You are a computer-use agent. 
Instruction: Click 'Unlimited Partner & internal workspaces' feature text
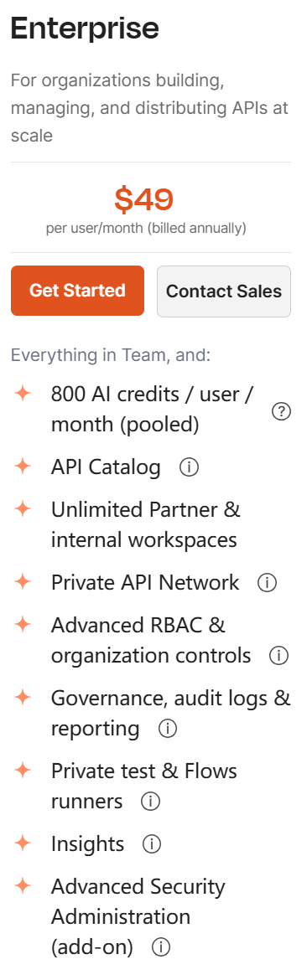146,524
